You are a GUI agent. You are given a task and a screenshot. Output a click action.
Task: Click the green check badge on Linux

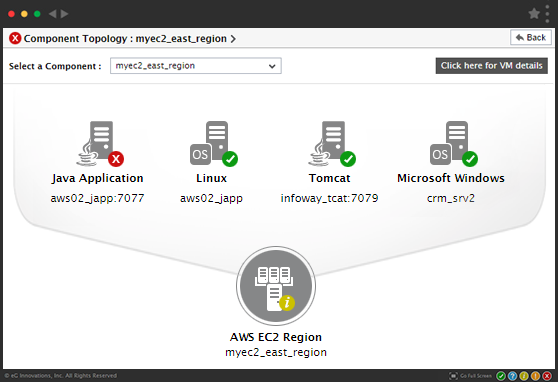coord(230,159)
